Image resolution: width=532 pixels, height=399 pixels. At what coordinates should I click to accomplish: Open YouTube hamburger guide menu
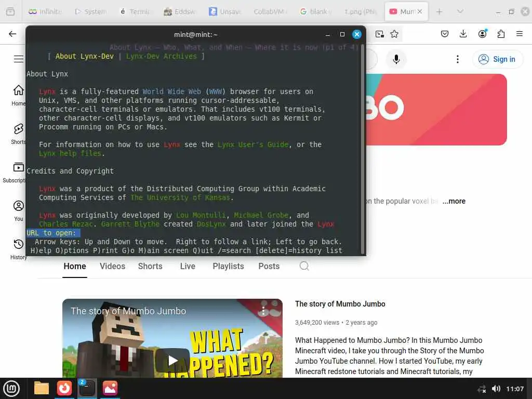pos(19,59)
